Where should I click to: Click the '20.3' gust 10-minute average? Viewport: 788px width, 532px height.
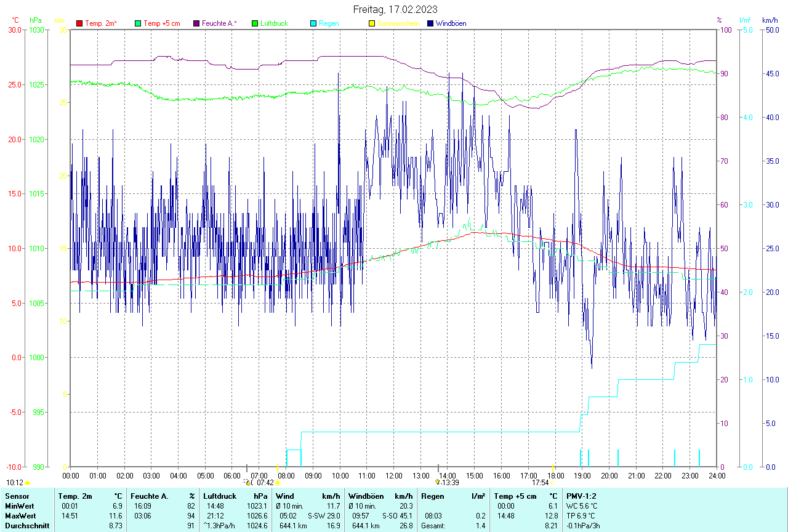(406, 506)
